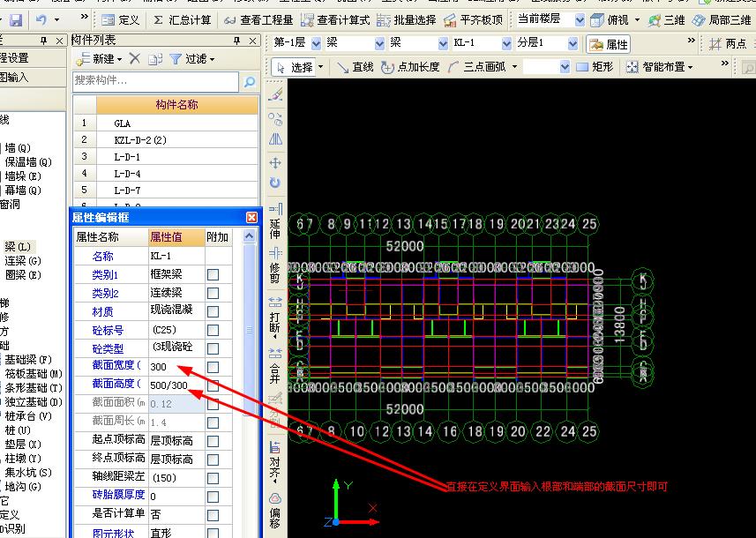756x538 pixels.
Task: Select the 对齐 align tool
Action: [x=275, y=461]
